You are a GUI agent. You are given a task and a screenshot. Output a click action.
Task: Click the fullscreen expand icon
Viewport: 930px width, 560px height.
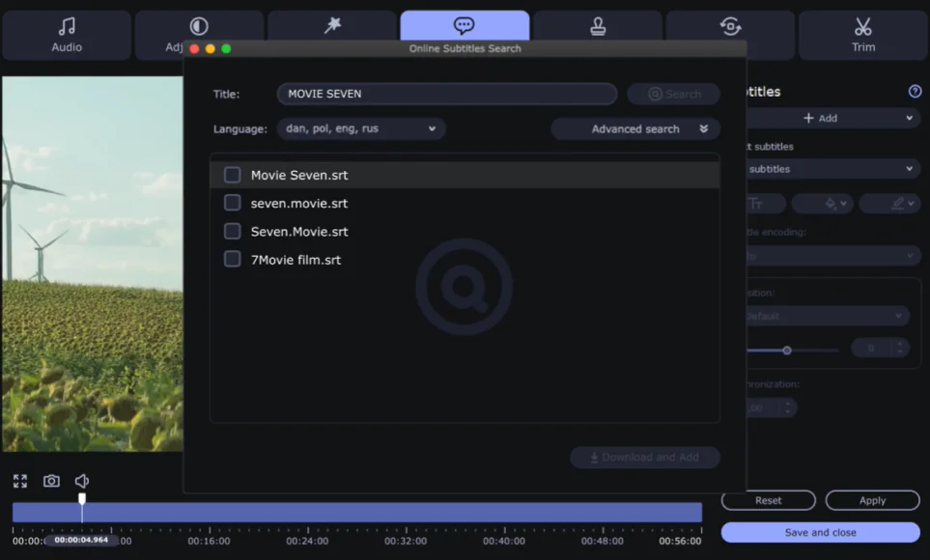20,481
